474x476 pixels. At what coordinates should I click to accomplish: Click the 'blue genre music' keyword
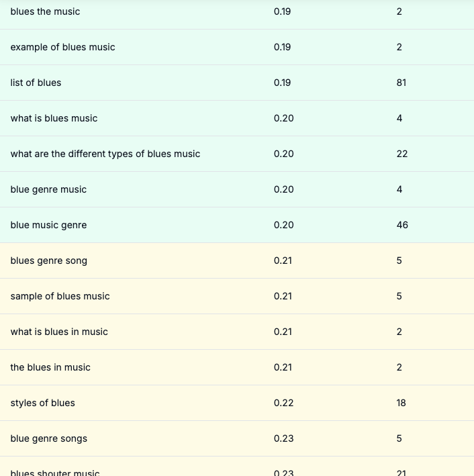[x=48, y=189]
